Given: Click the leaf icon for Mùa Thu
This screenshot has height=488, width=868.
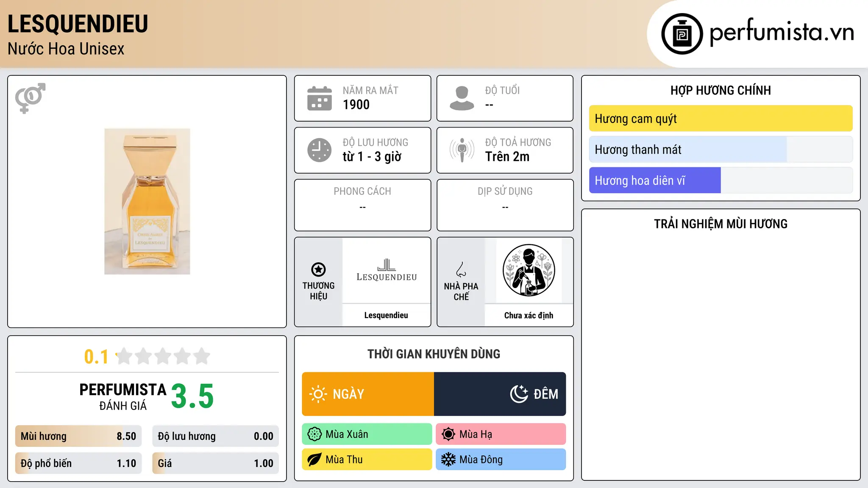Looking at the screenshot, I should pyautogui.click(x=314, y=460).
